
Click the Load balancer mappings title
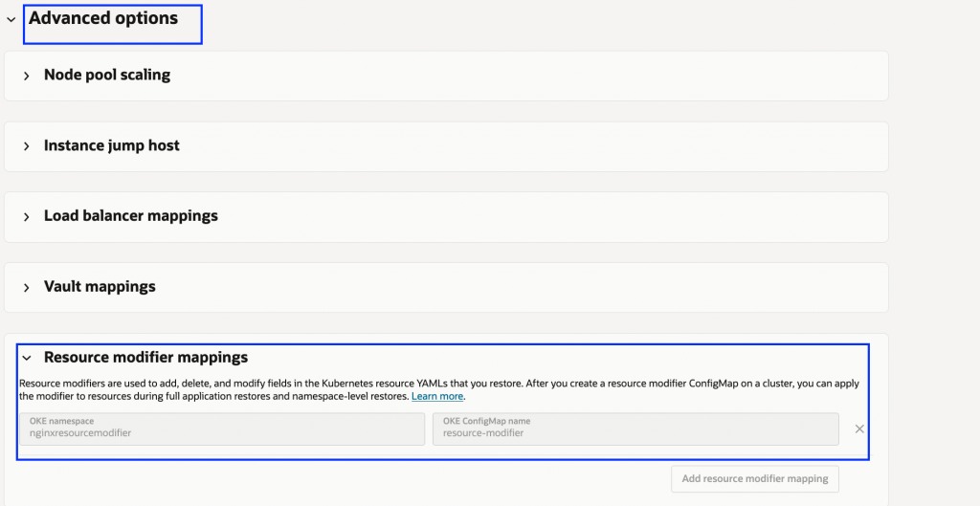point(131,216)
